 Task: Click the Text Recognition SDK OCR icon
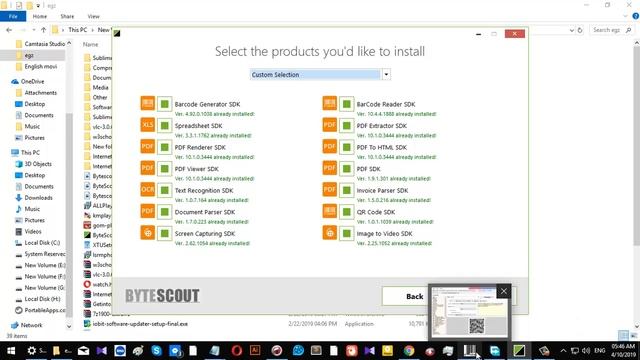tap(147, 190)
